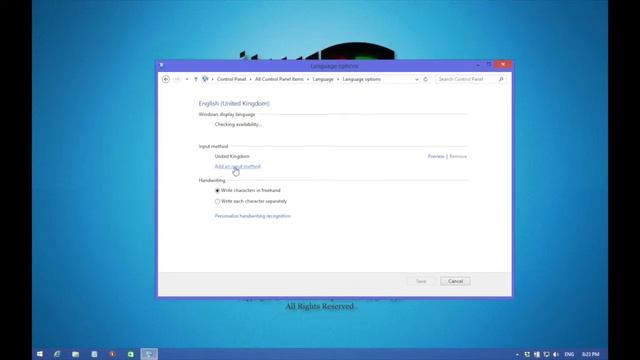Click the network tray icon

point(547,354)
